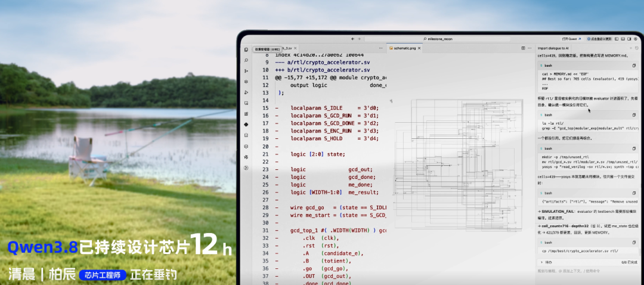
Task: Go forward with the right arrow
Action: [x=359, y=39]
